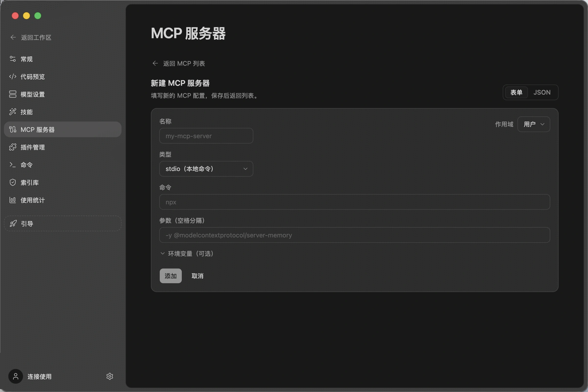Go to 代码预览 in the sidebar
The height and width of the screenshot is (392, 588).
[x=62, y=76]
